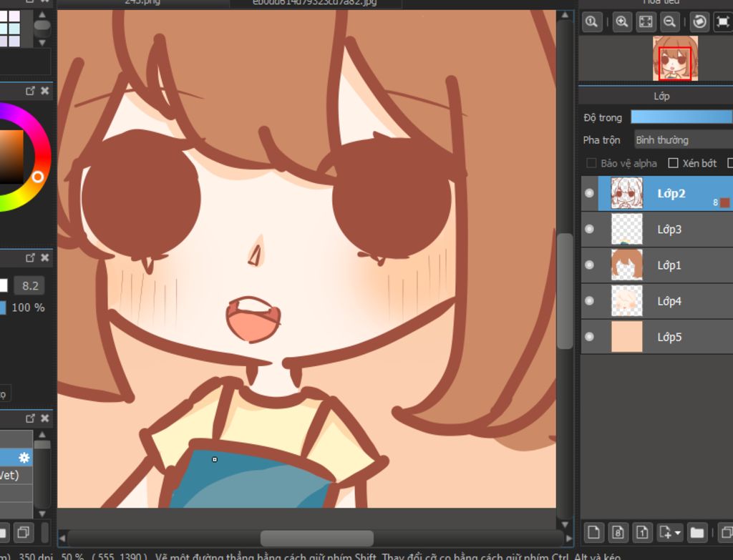Reset canvas rotation in navigator toolbar
The height and width of the screenshot is (560, 733).
pyautogui.click(x=699, y=22)
